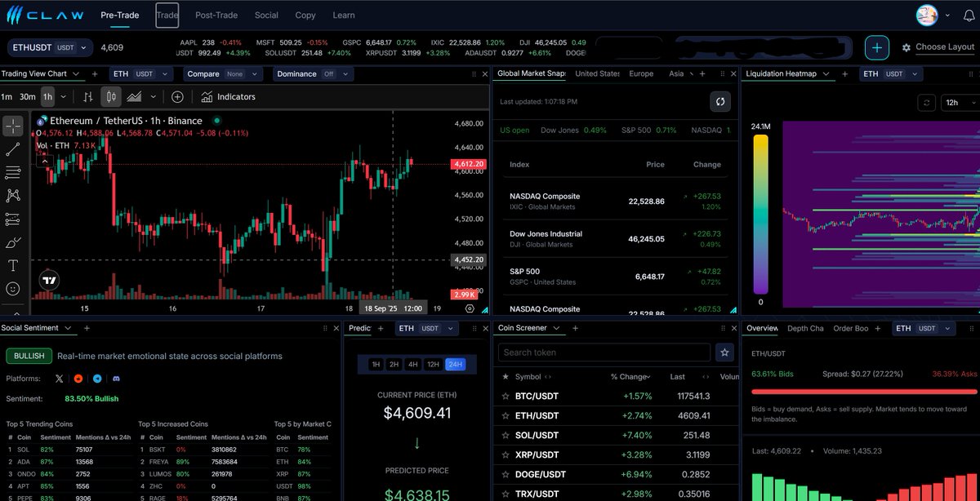Image resolution: width=980 pixels, height=501 pixels.
Task: Switch to the Europe market tab
Action: [x=641, y=73]
